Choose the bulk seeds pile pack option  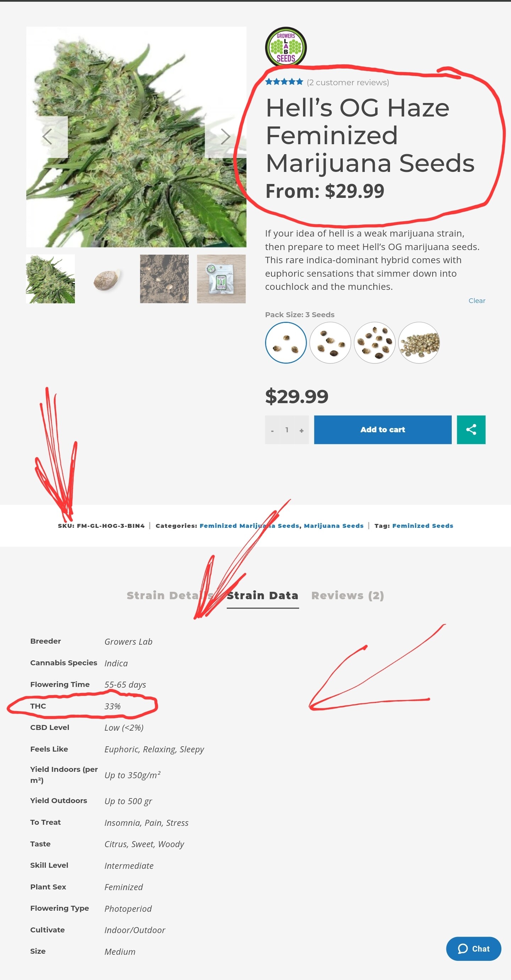pos(419,342)
